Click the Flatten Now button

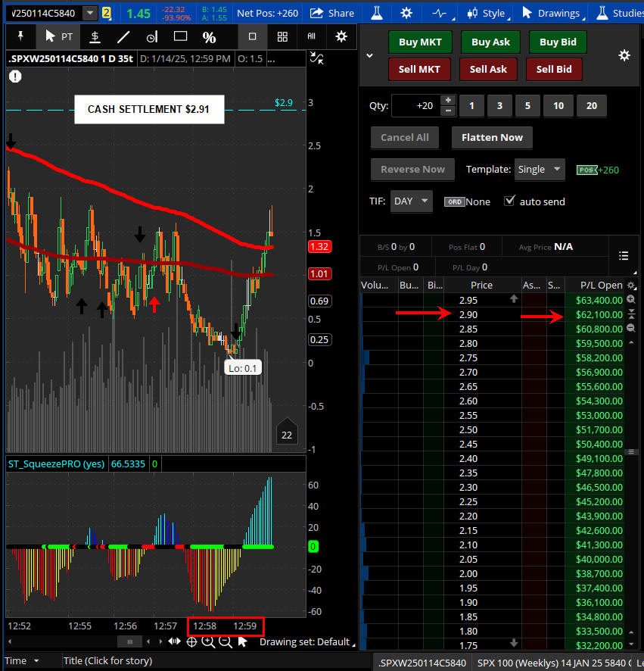[492, 137]
